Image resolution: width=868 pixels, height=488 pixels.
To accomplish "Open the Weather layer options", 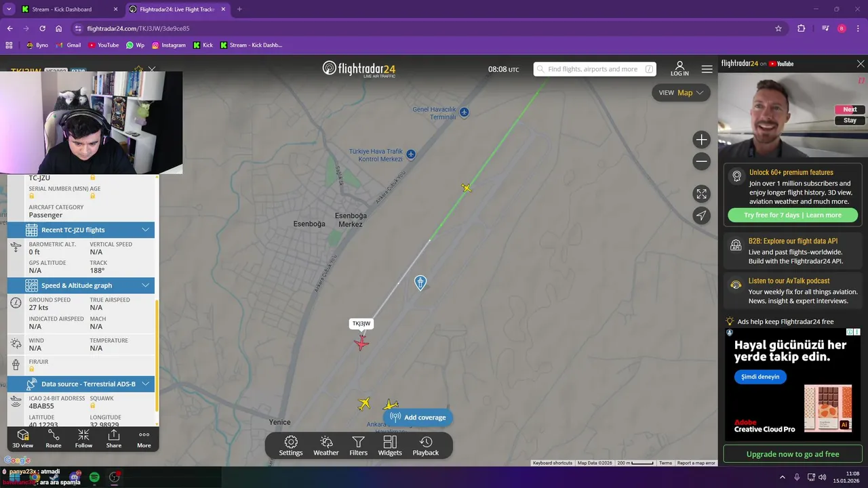I will pos(326,446).
